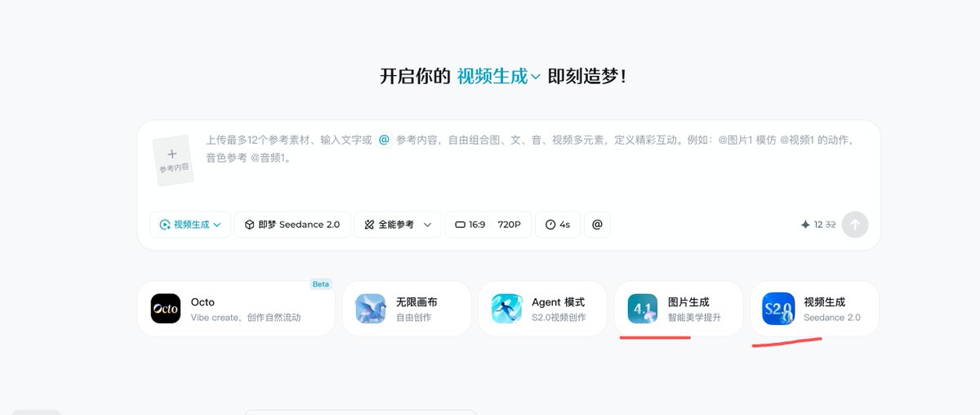Image resolution: width=980 pixels, height=415 pixels.
Task: Set the 4s duration option
Action: pyautogui.click(x=558, y=225)
